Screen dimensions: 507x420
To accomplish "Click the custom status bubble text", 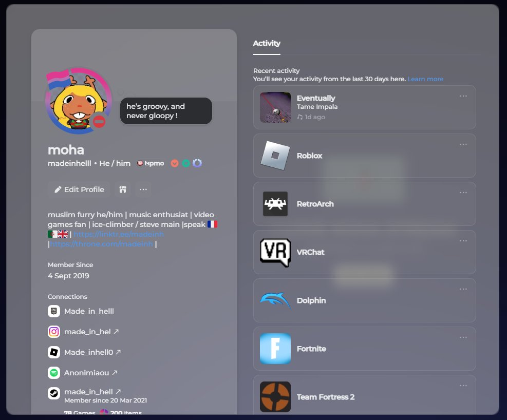I will 156,111.
